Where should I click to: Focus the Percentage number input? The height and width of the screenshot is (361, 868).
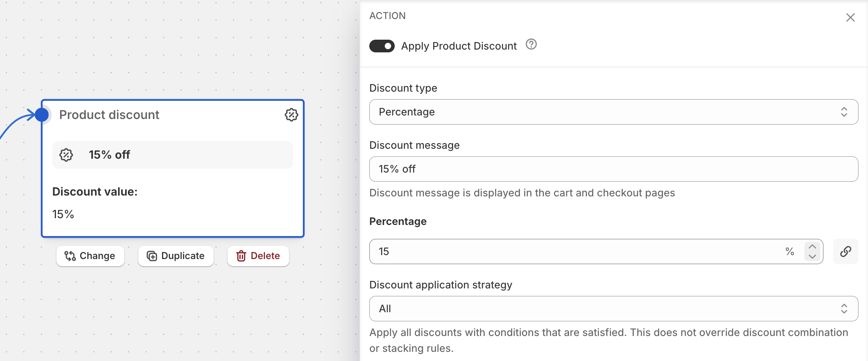(576, 252)
